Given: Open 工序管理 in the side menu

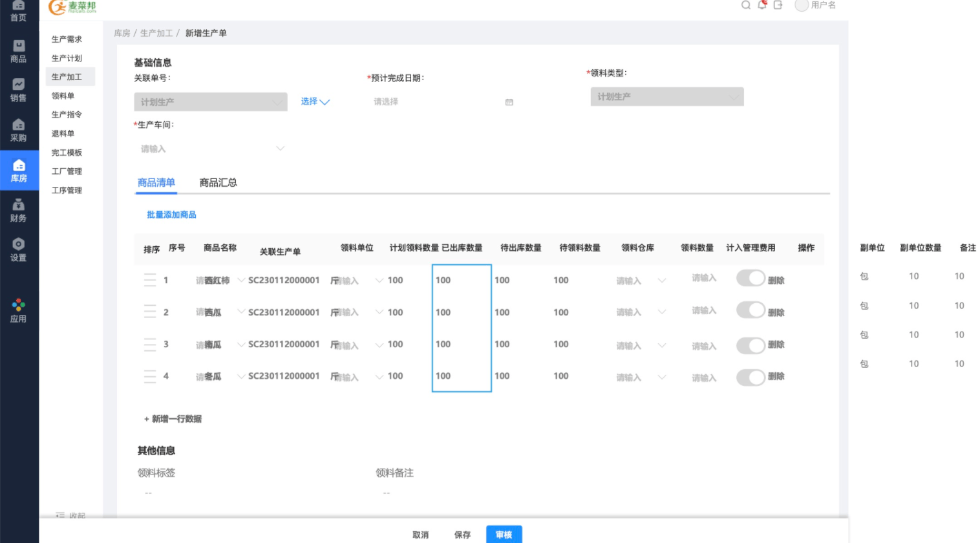Looking at the screenshot, I should pyautogui.click(x=67, y=190).
